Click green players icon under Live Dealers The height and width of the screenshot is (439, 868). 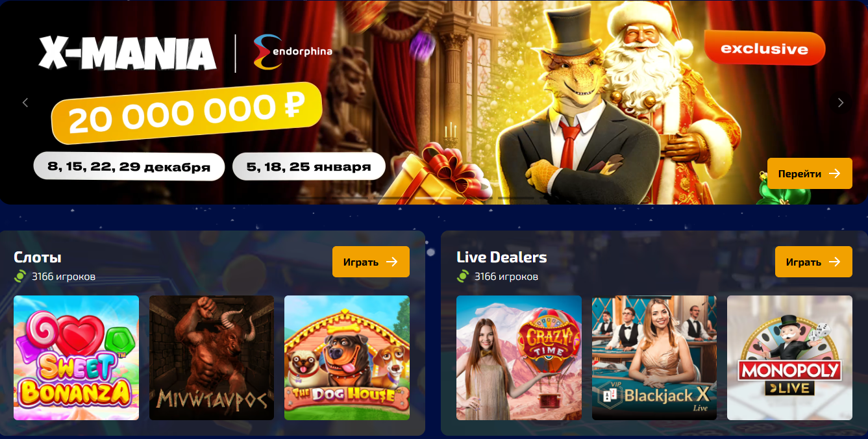click(x=463, y=277)
